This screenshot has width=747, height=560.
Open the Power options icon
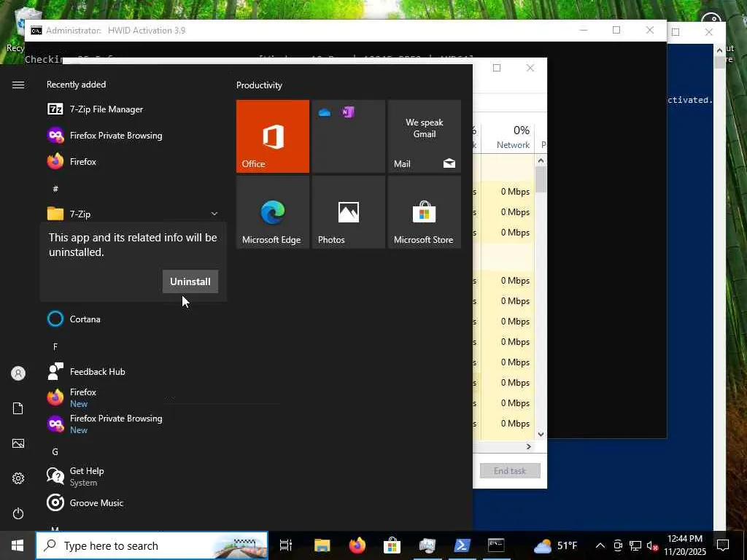[18, 513]
